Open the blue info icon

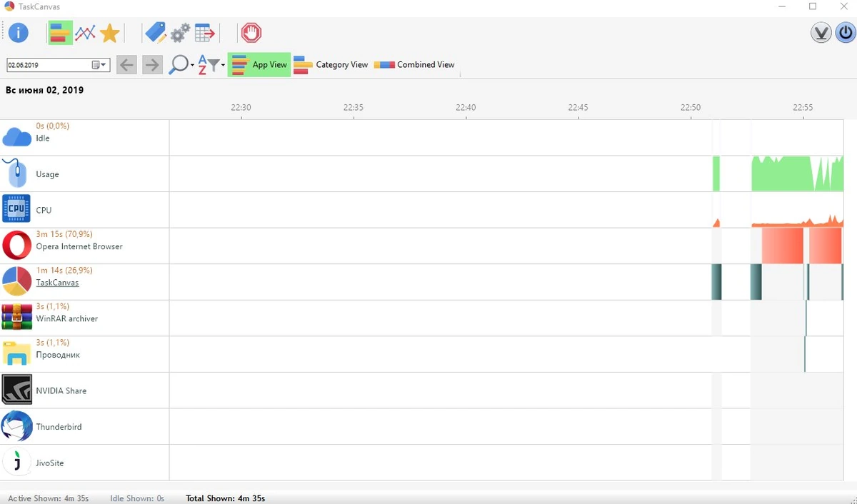[x=18, y=33]
